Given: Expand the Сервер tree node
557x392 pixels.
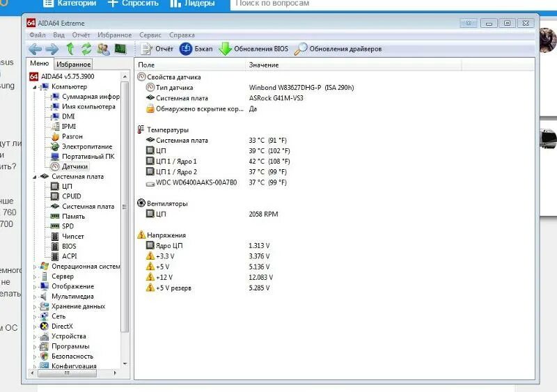Looking at the screenshot, I should (35, 276).
